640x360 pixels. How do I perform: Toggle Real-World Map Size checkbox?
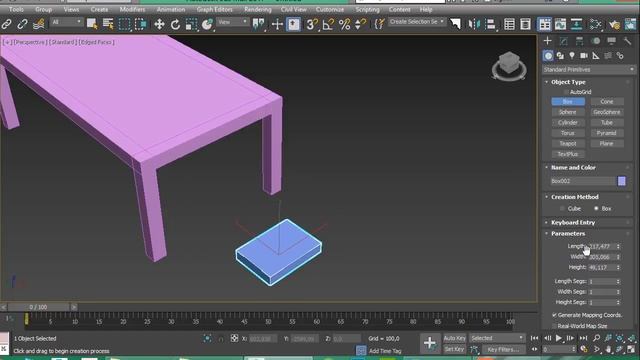coord(554,326)
